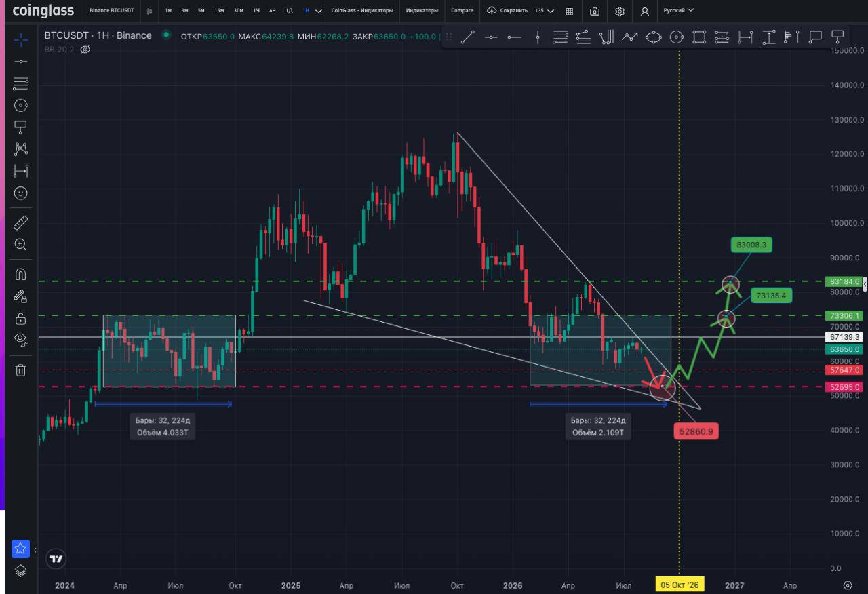The image size is (868, 594).
Task: Open chart settings gear
Action: click(x=620, y=12)
